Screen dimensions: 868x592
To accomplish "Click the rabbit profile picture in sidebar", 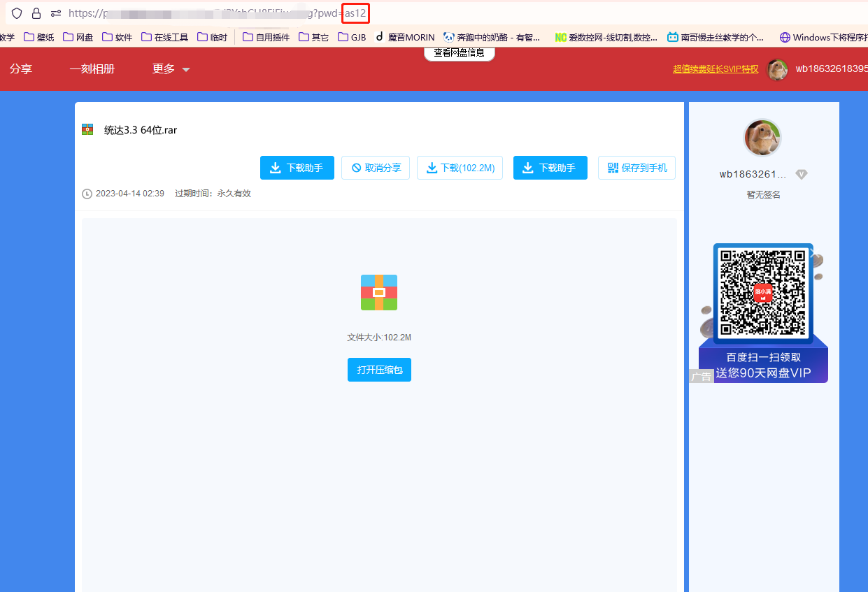I will point(762,138).
